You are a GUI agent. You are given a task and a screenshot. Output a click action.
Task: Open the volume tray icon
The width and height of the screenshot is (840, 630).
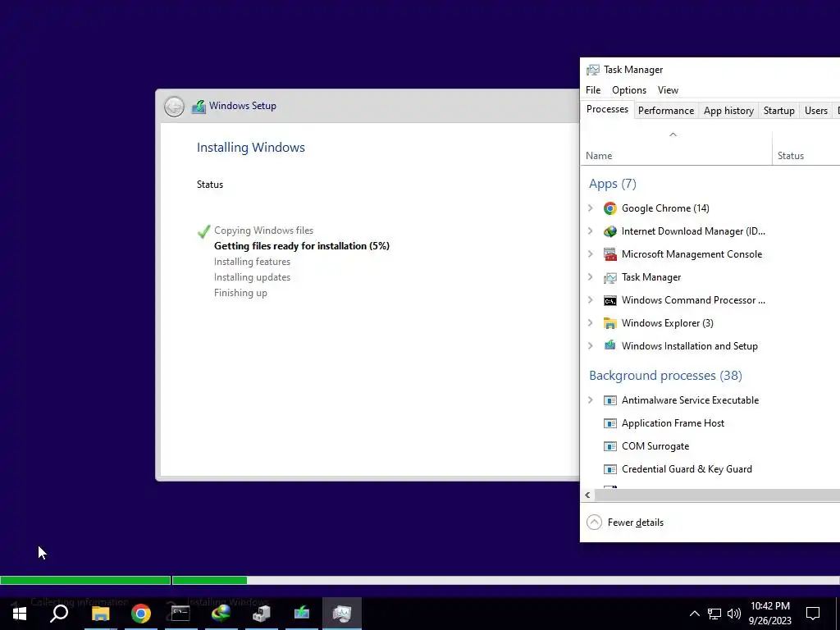coord(734,614)
